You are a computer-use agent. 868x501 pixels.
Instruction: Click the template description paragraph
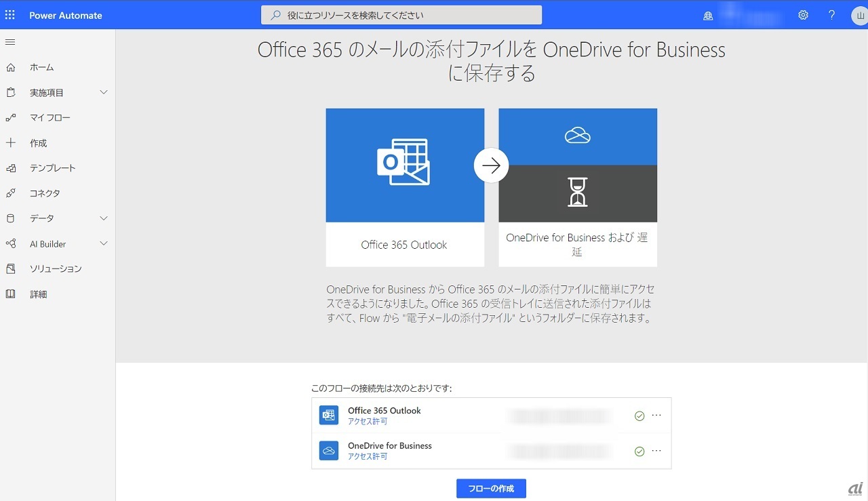tap(490, 304)
